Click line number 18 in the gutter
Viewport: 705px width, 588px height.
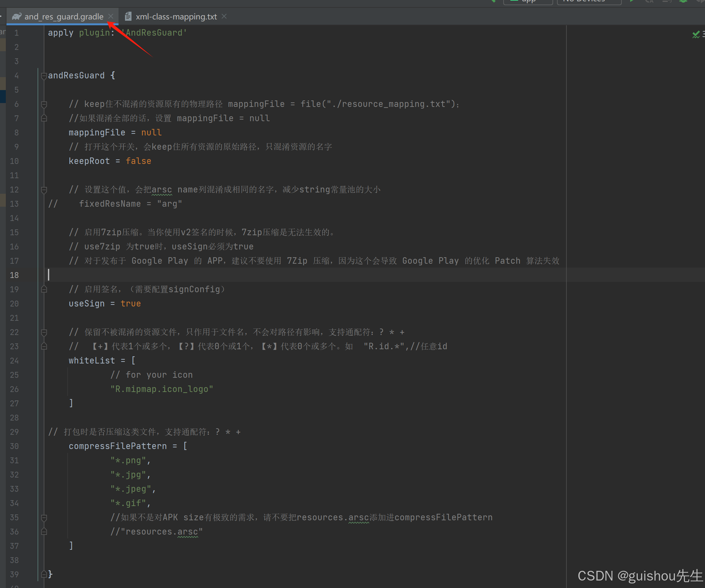15,275
